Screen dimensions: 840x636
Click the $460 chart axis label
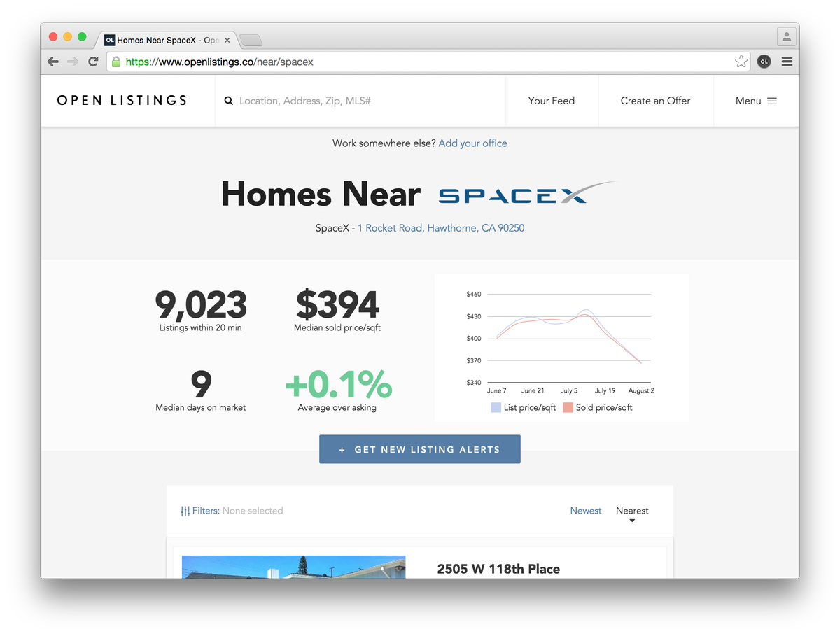474,295
